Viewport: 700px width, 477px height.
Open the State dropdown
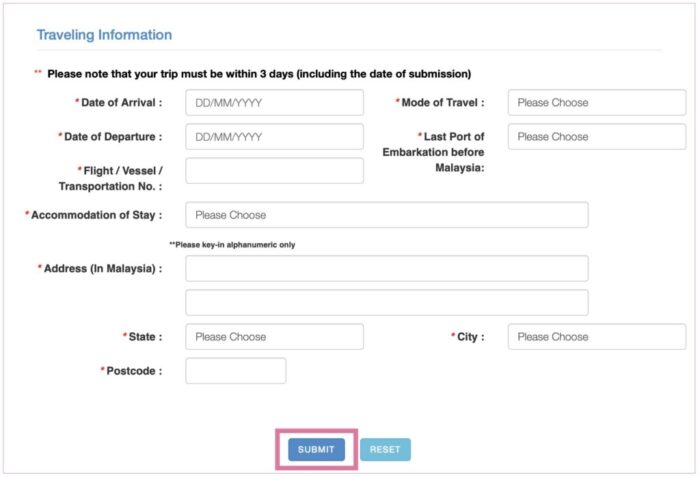pyautogui.click(x=275, y=337)
